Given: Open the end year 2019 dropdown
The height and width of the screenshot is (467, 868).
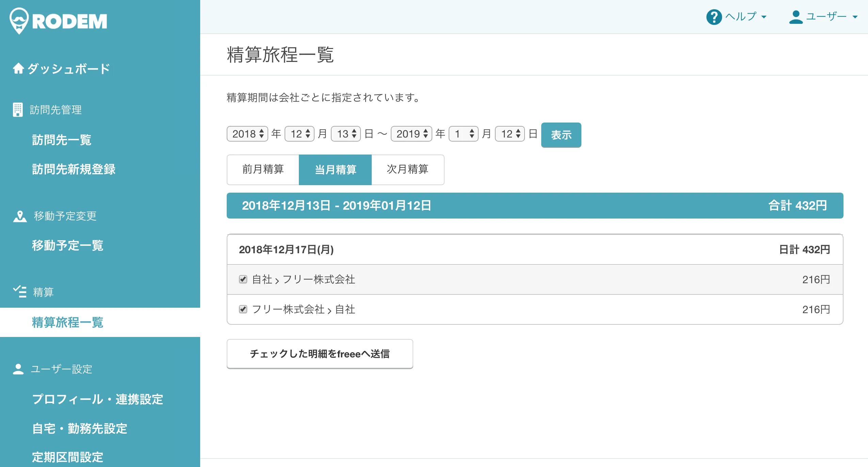Looking at the screenshot, I should click(412, 134).
